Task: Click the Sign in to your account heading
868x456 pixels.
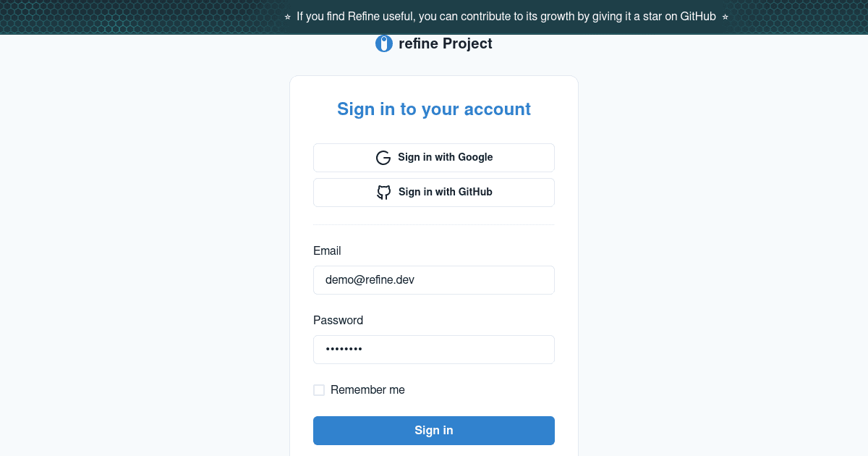Action: pos(434,109)
